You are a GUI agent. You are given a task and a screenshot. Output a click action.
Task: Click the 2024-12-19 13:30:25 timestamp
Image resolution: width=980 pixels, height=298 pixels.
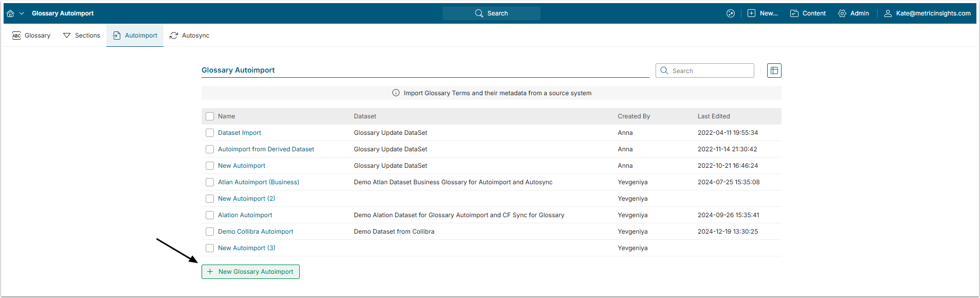click(x=728, y=232)
